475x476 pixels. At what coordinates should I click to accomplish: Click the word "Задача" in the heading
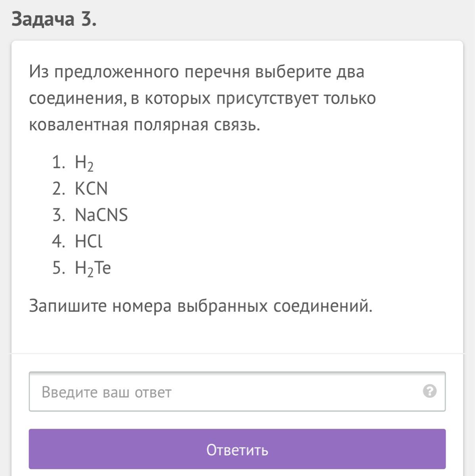pyautogui.click(x=43, y=19)
